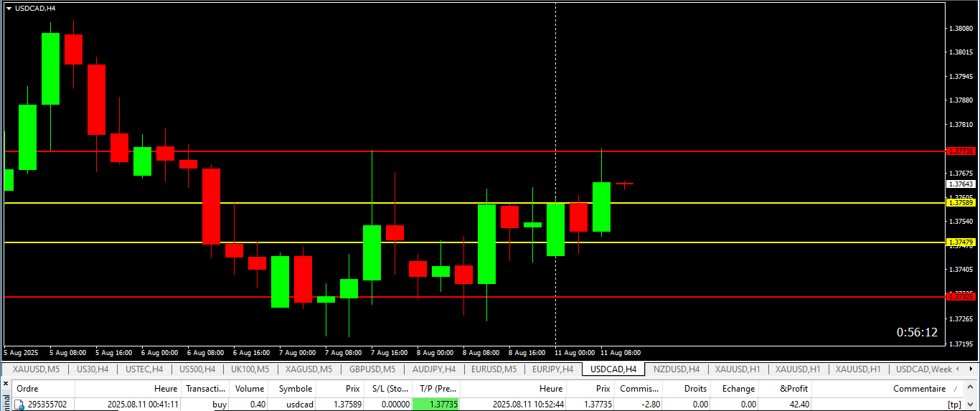Sort by the Transacti... column header
This screenshot has width=980, height=411.
[x=205, y=389]
